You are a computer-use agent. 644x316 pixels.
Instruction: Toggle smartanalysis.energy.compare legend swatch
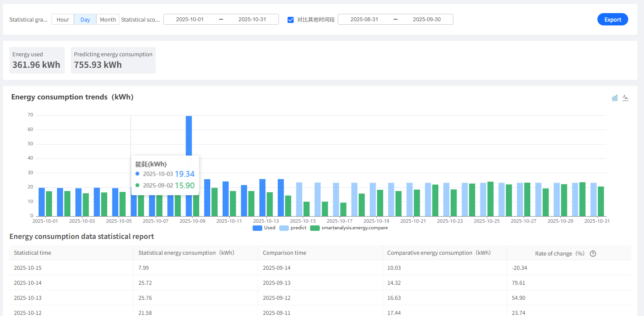click(315, 228)
